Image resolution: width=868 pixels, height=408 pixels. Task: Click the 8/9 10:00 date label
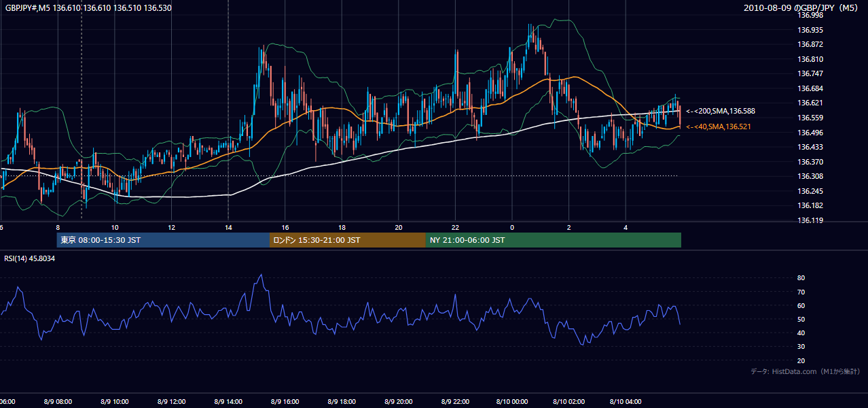pos(115,402)
